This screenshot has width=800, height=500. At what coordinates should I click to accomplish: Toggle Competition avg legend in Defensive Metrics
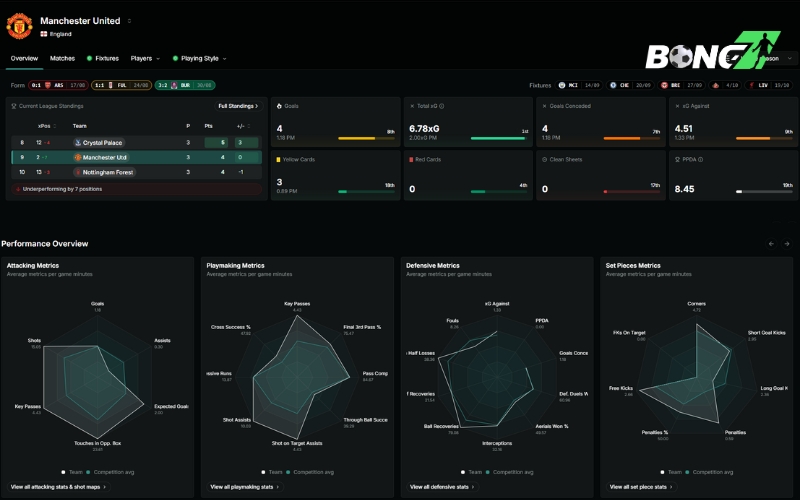[x=510, y=472]
